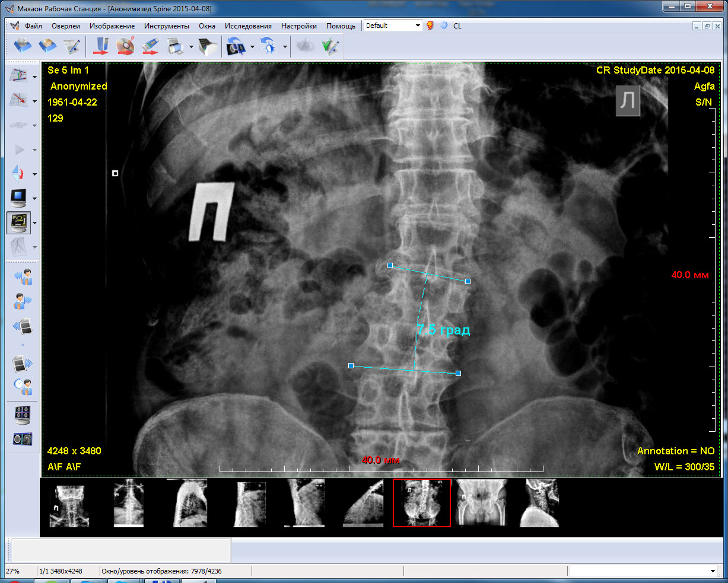The image size is (728, 583).
Task: Open the Помощь menu
Action: click(x=341, y=26)
